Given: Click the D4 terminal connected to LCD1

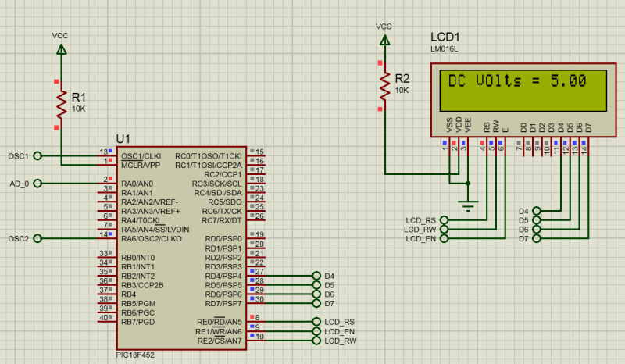Looking at the screenshot, I should coord(537,211).
